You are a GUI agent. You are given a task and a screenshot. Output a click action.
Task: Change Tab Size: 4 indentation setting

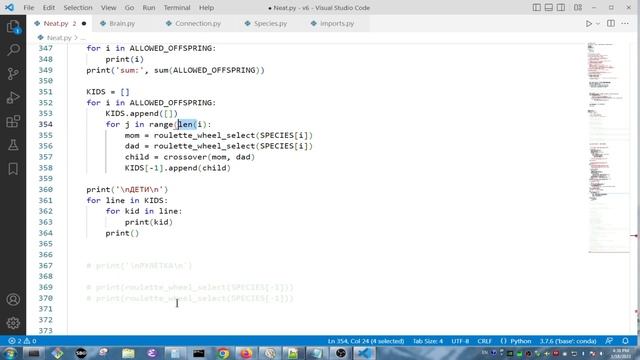click(x=427, y=341)
